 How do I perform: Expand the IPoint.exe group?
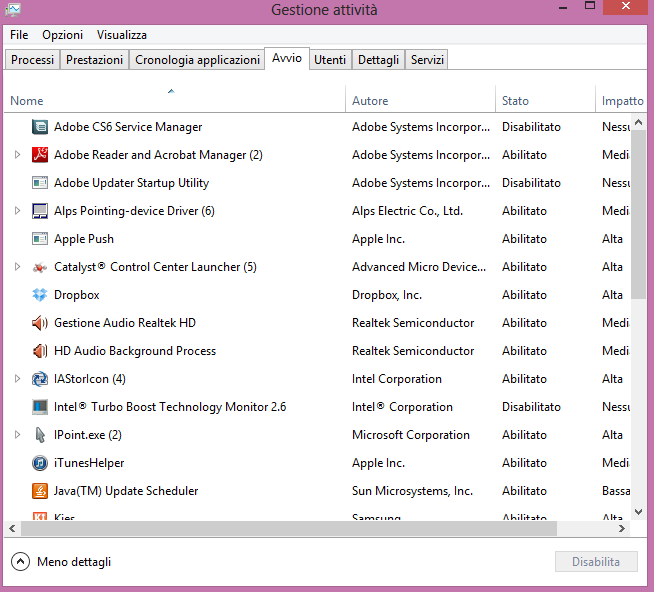18,435
